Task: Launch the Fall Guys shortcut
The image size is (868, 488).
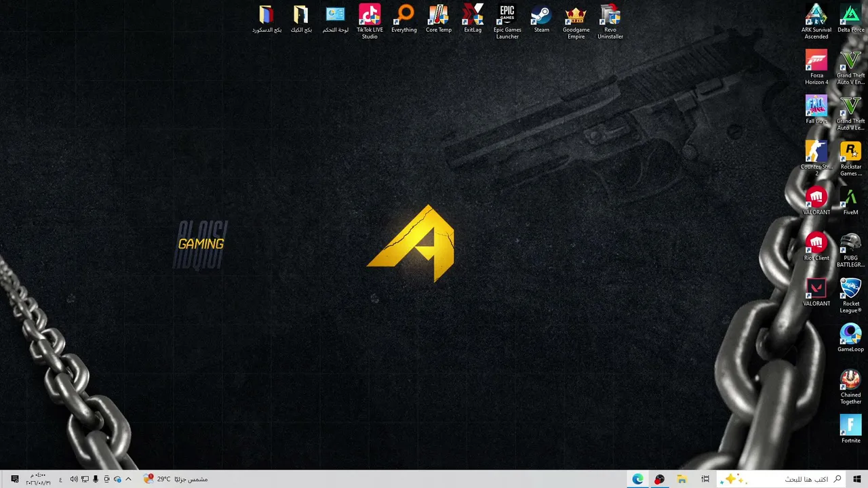Action: point(816,110)
